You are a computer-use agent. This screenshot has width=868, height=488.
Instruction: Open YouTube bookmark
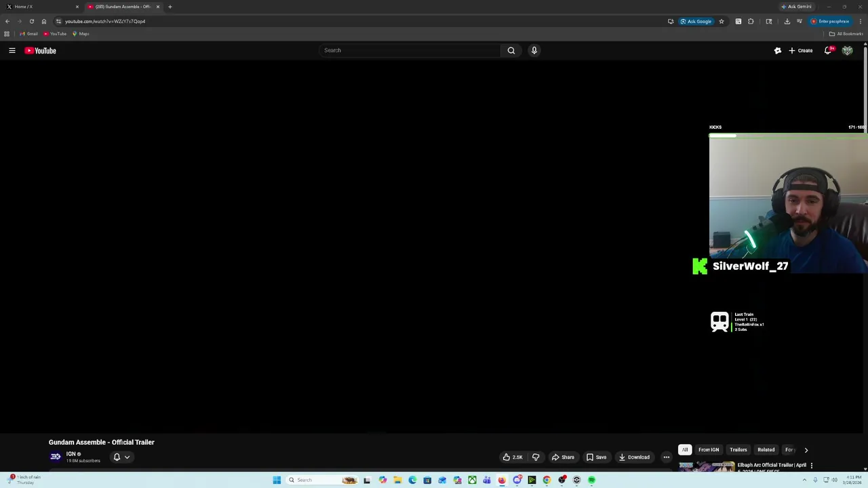(x=56, y=34)
